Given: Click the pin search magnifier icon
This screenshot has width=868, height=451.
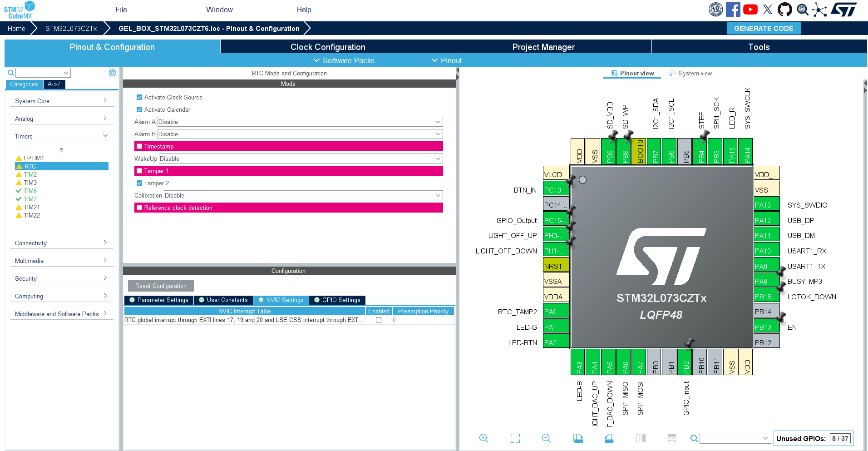Looking at the screenshot, I should [x=694, y=438].
